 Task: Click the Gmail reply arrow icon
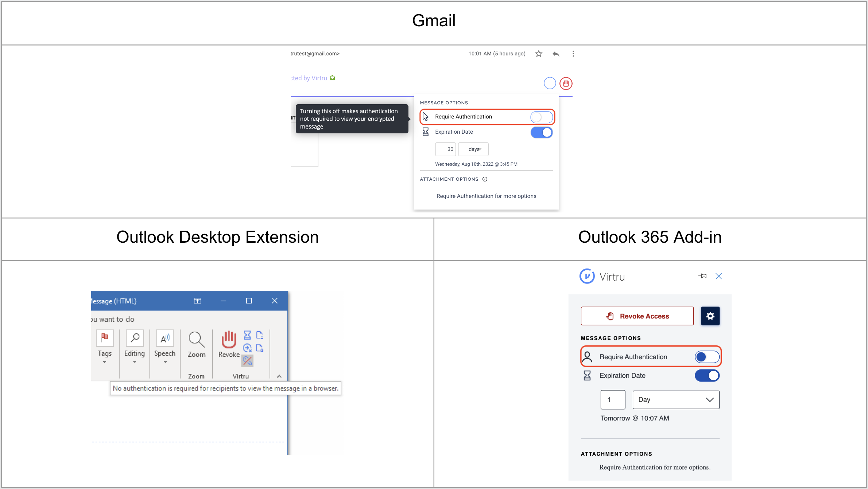[x=556, y=54]
